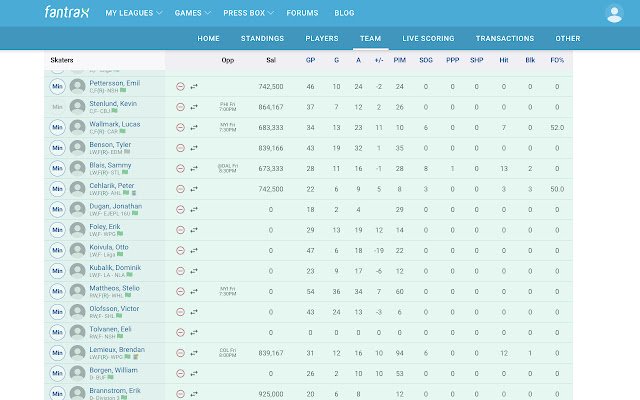The image size is (640, 400).
Task: Toggle Min status for Blais, Sammy
Action: click(58, 168)
